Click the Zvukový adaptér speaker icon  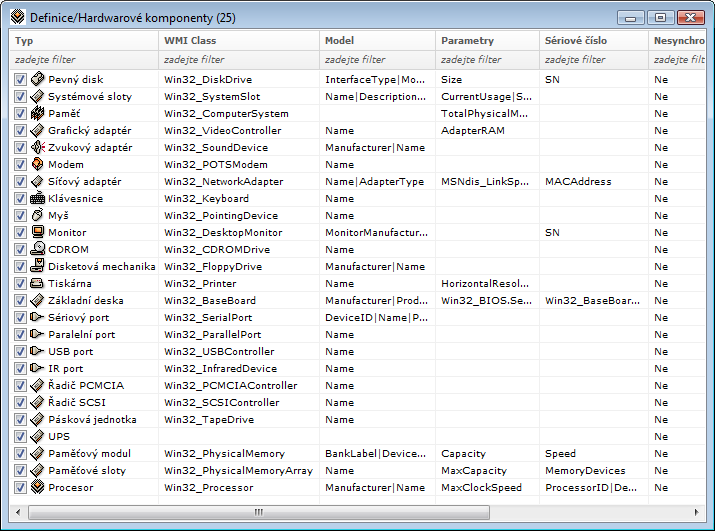37,147
